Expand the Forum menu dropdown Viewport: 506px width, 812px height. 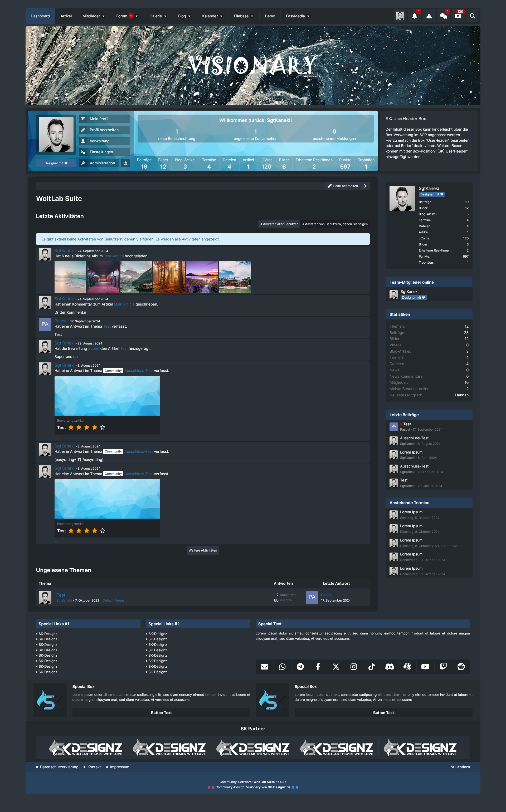[x=137, y=16]
